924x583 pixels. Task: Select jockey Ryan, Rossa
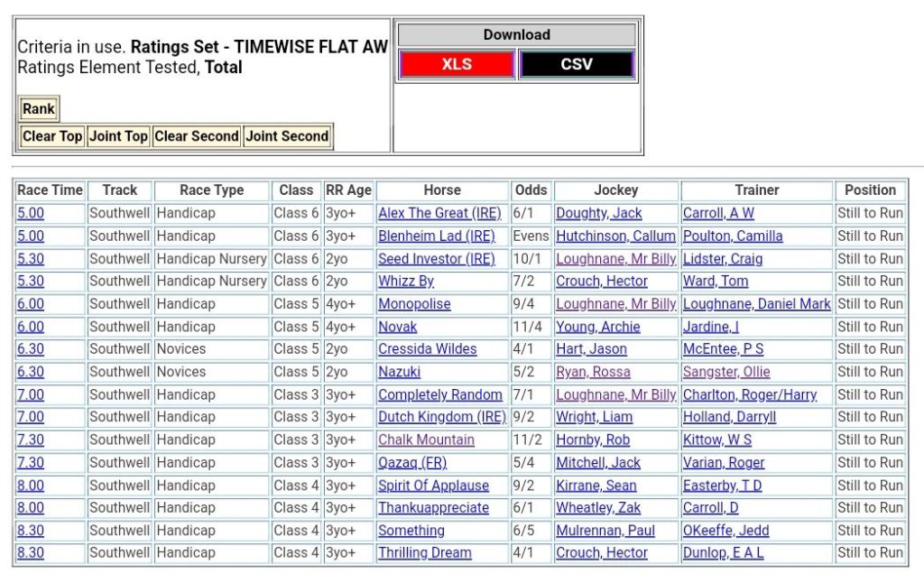point(593,372)
